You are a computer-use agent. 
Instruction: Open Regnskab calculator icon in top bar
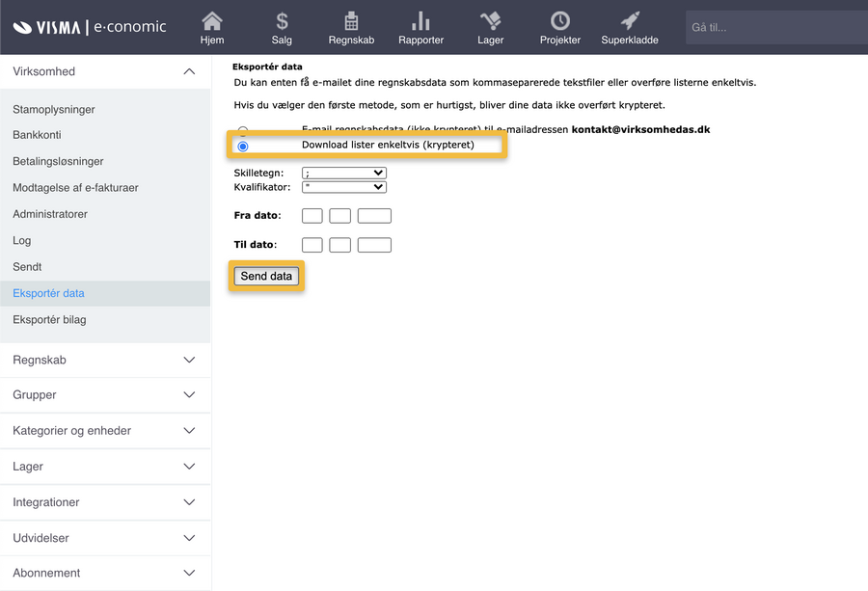click(351, 21)
